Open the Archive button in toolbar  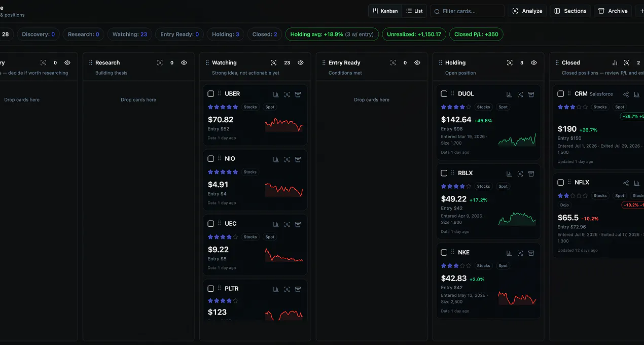[613, 11]
